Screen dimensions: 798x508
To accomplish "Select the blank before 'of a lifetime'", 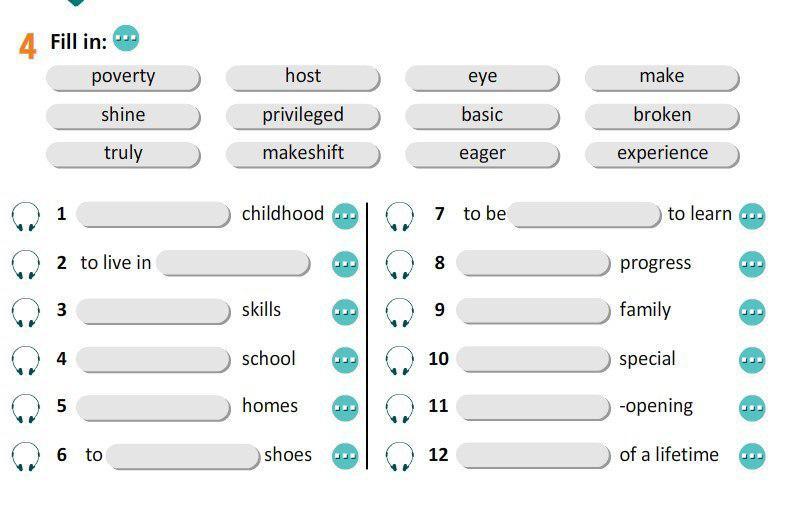I will pyautogui.click(x=533, y=456).
